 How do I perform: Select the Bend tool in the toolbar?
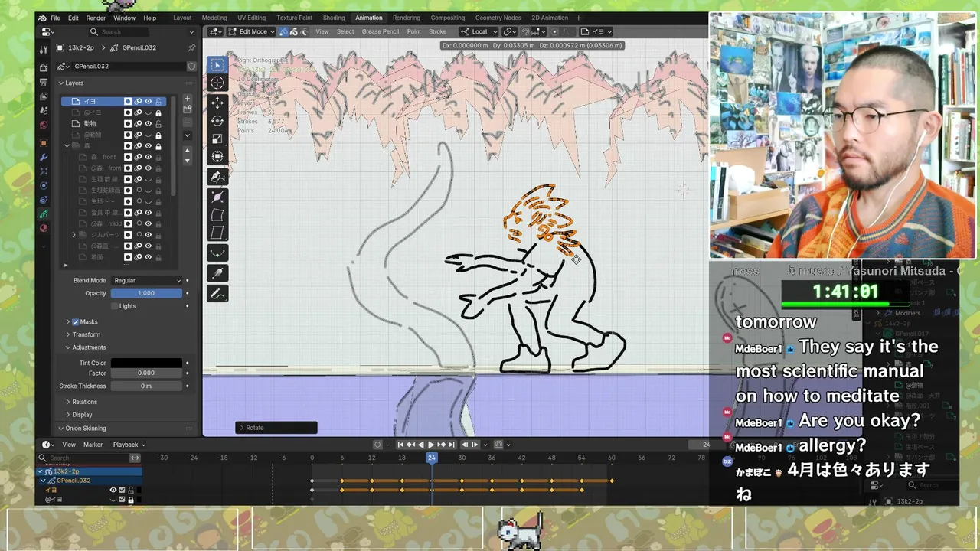pos(217,215)
